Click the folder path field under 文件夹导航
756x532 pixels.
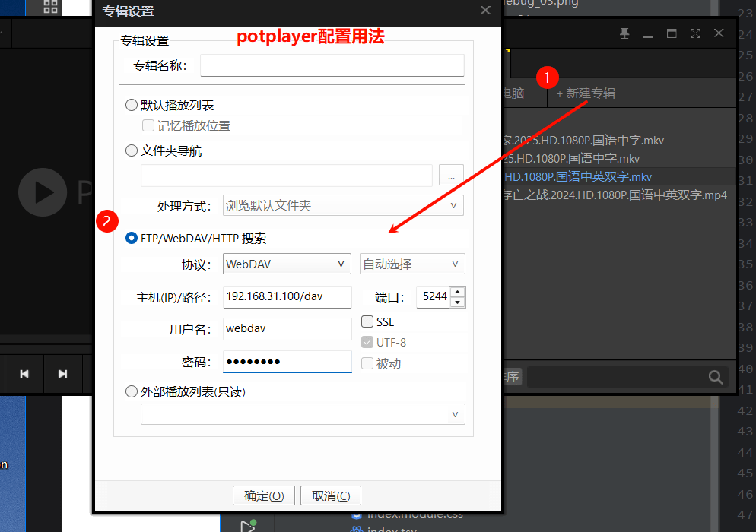[287, 176]
